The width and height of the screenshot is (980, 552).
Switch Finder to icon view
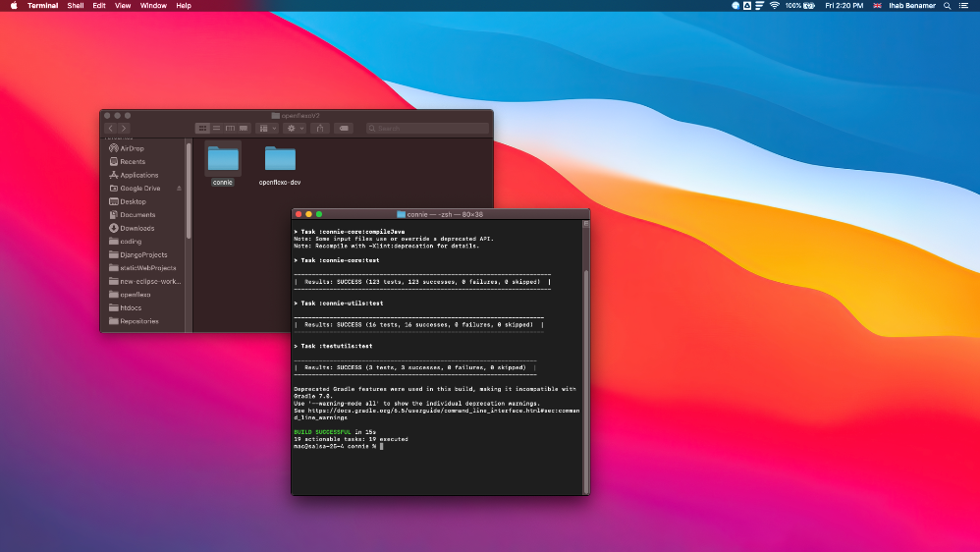[x=202, y=128]
